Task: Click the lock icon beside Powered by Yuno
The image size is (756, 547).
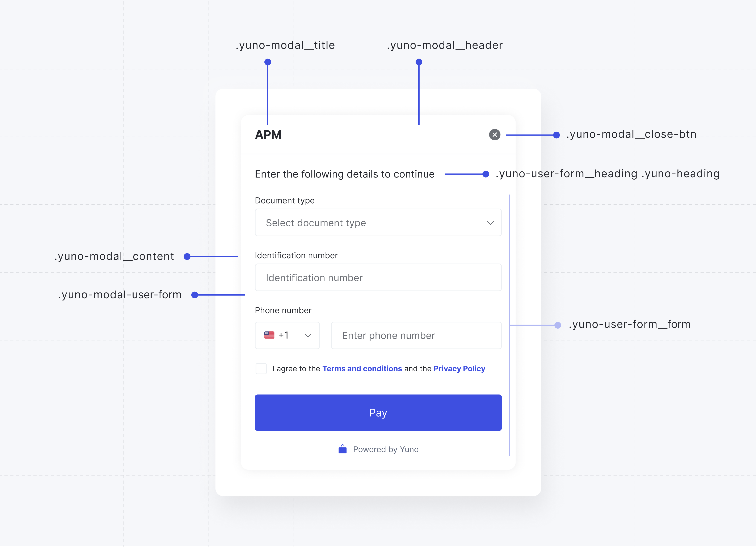Action: pyautogui.click(x=342, y=449)
